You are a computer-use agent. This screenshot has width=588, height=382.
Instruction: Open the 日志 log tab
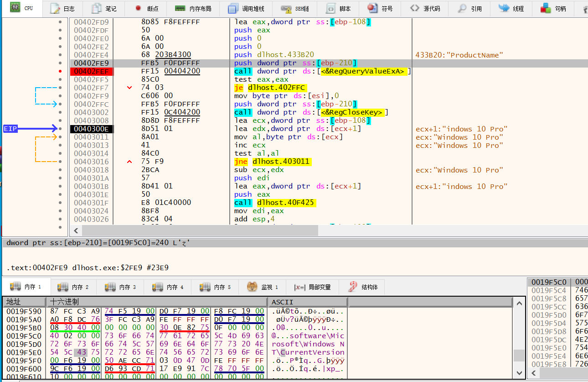click(x=63, y=8)
